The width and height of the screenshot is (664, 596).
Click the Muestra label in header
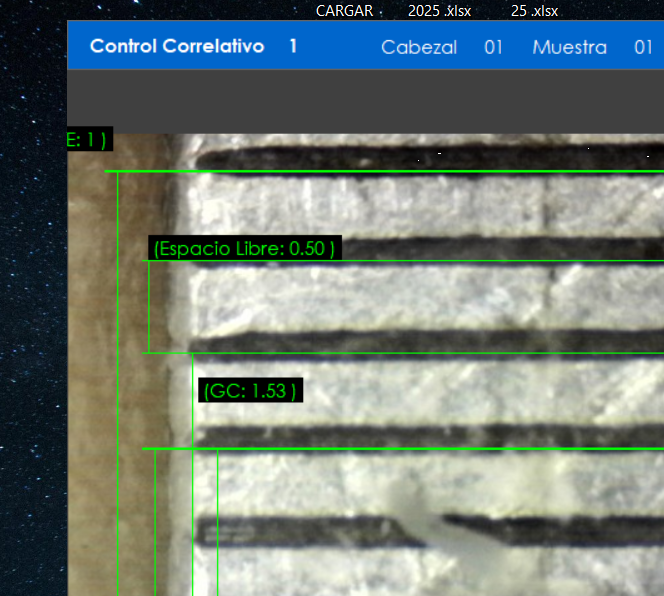click(x=569, y=47)
